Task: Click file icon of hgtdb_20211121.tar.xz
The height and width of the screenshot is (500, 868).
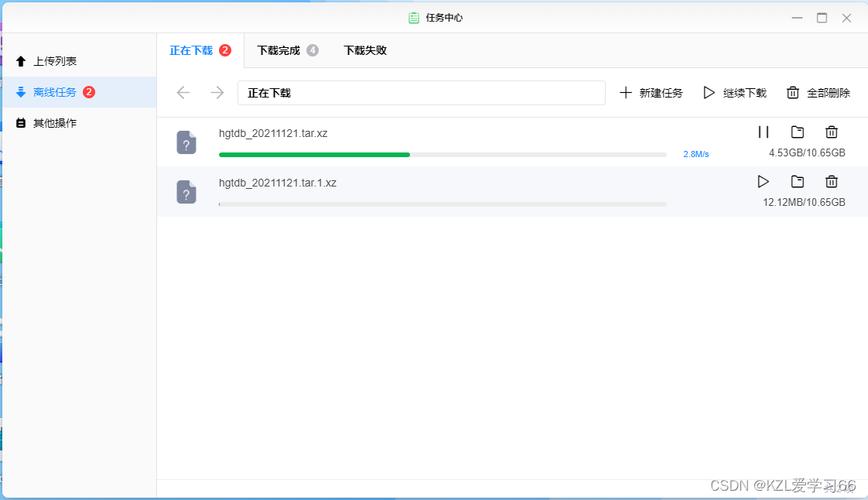Action: [x=187, y=142]
